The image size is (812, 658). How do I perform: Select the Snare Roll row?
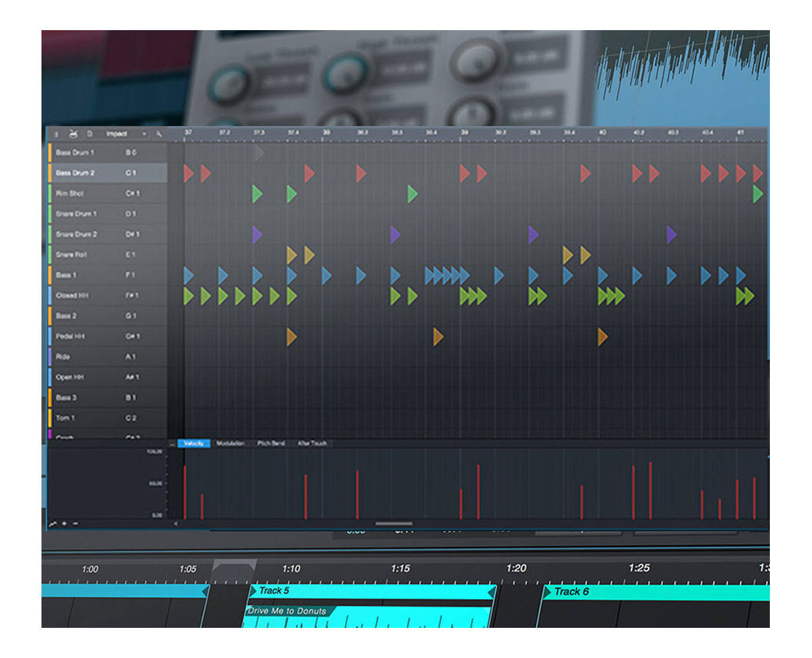[x=107, y=254]
